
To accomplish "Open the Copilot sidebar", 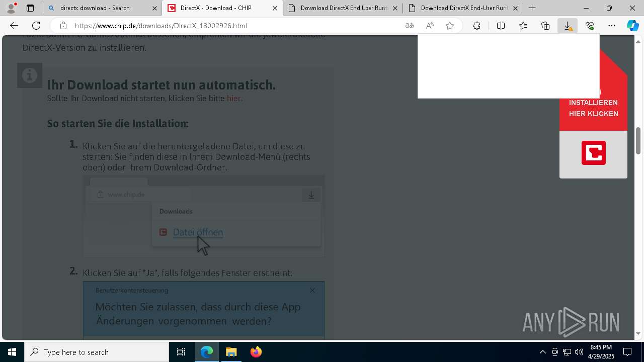I will (x=633, y=26).
